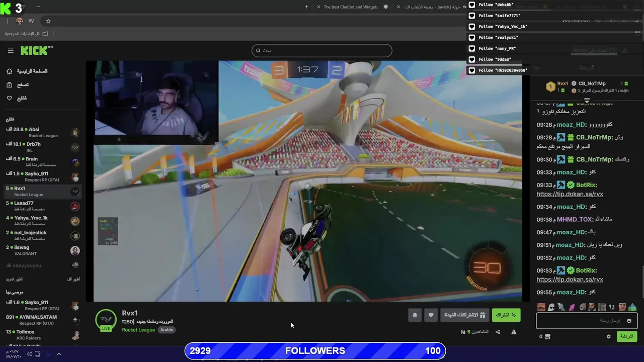Open Brain channel in sidebar
This screenshot has height=362, width=644.
click(42, 161)
